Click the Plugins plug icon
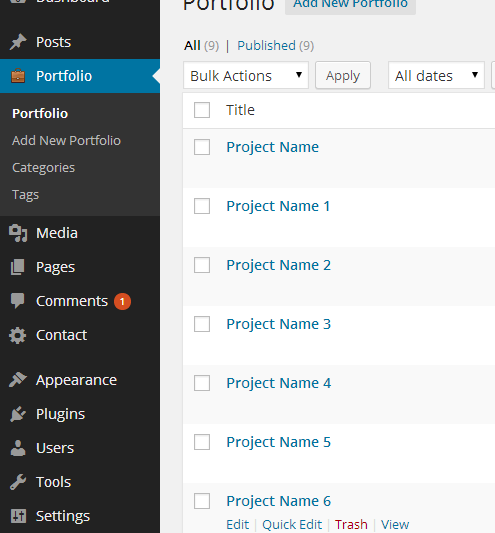The image size is (495, 533). click(x=18, y=414)
